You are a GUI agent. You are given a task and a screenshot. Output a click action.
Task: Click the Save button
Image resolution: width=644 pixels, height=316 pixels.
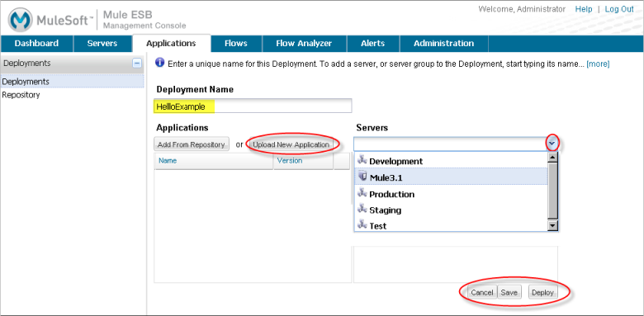click(x=509, y=292)
